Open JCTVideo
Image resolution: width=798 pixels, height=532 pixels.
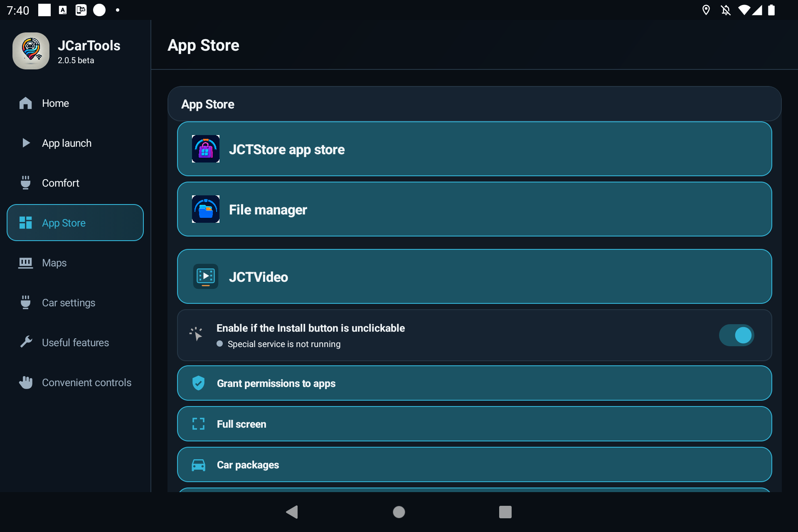(474, 276)
